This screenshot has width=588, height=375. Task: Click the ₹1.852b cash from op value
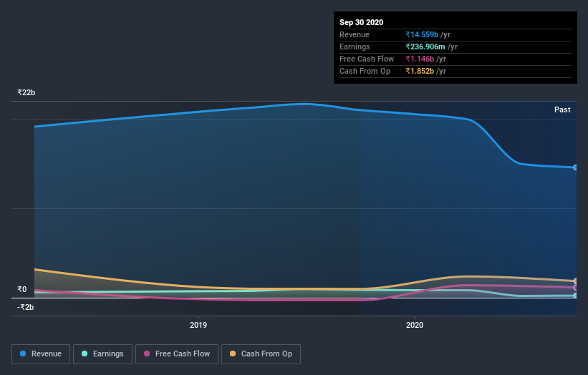(x=420, y=71)
